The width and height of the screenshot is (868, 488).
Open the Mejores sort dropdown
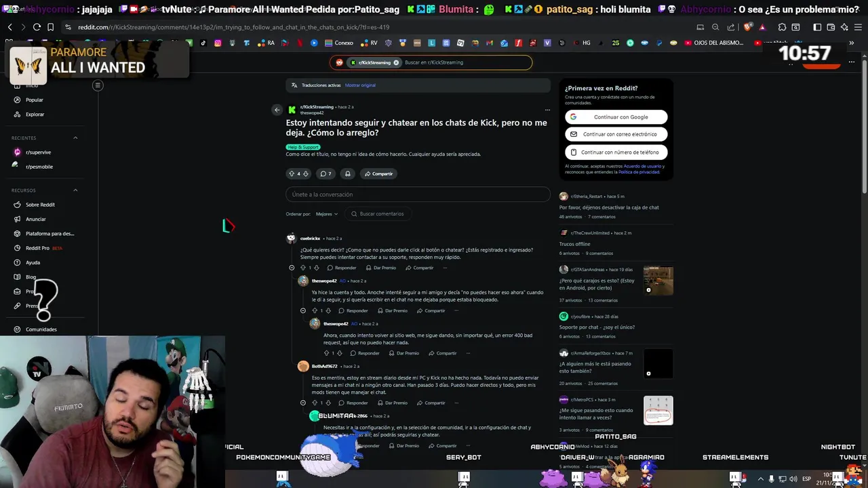[x=327, y=214]
